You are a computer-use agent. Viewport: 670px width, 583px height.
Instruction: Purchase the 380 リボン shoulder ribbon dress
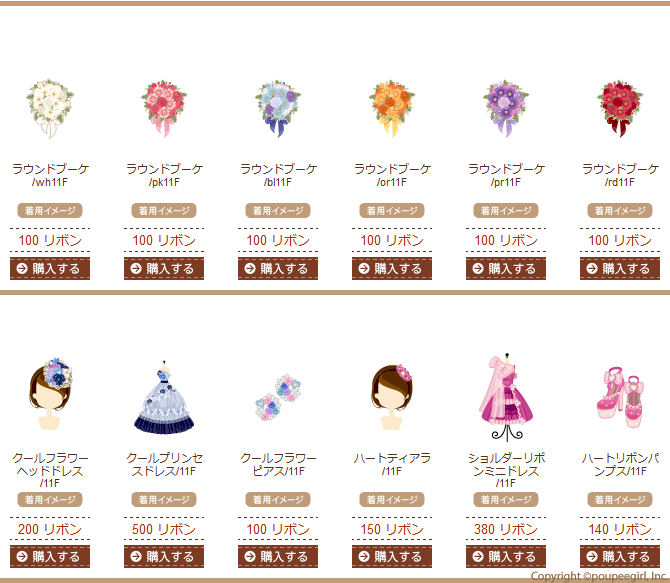[x=506, y=556]
